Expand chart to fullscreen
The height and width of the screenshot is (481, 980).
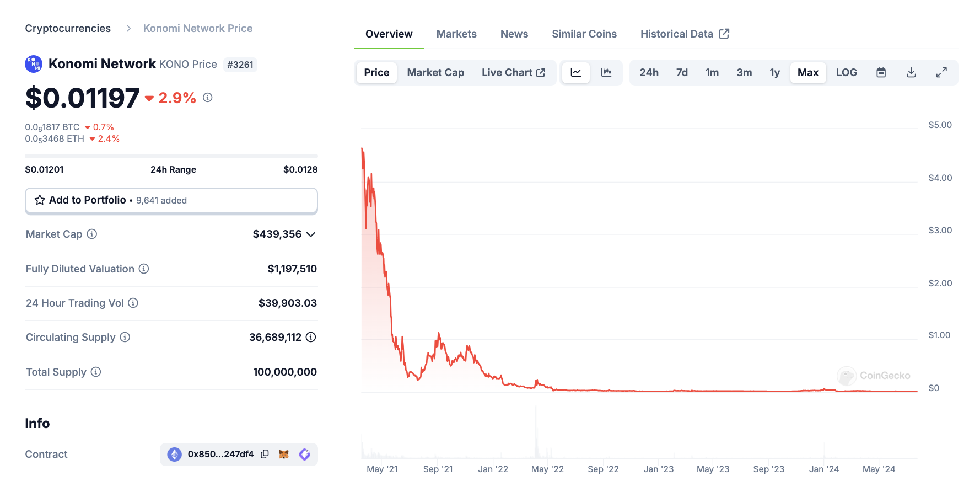click(x=941, y=73)
